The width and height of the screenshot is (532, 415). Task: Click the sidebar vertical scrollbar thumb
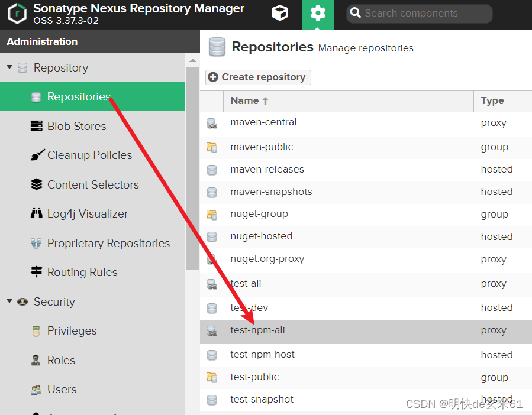click(192, 168)
